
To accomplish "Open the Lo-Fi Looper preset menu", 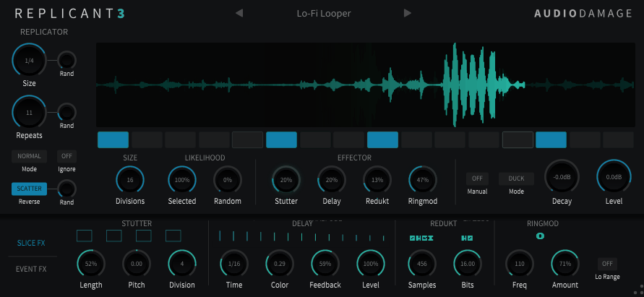I will coord(324,14).
